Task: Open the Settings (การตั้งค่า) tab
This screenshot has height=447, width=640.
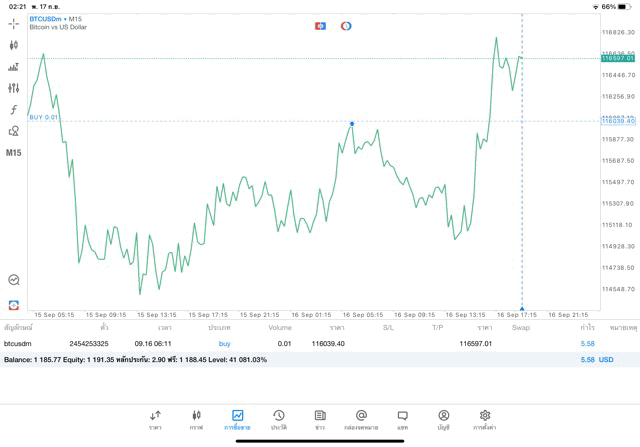Action: tap(485, 419)
